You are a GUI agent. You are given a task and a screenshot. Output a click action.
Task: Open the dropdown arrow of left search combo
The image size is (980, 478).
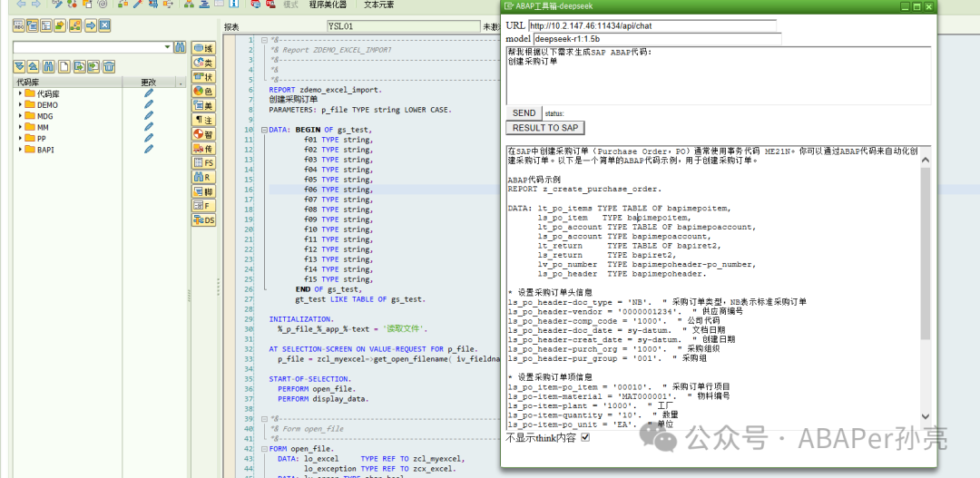[x=167, y=47]
